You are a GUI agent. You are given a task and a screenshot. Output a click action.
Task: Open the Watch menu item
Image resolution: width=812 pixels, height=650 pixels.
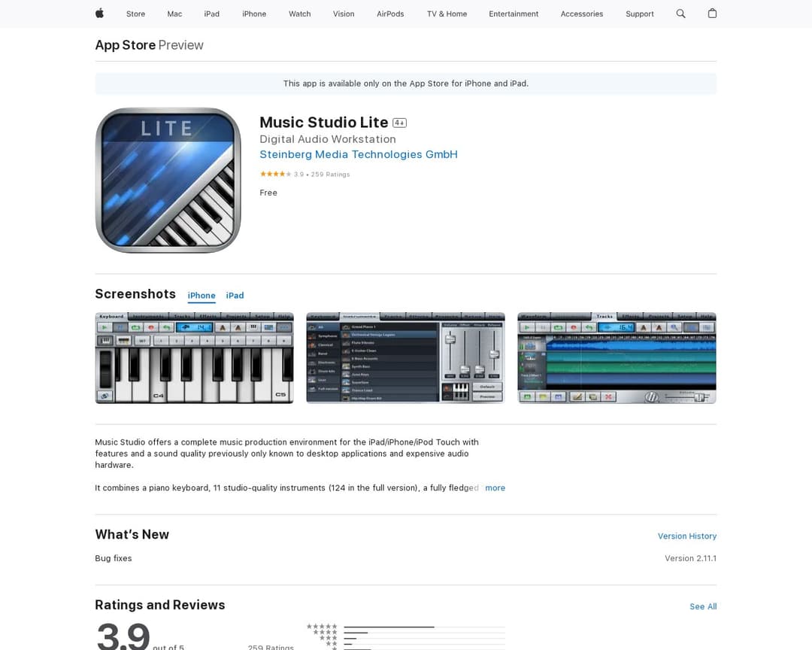300,14
